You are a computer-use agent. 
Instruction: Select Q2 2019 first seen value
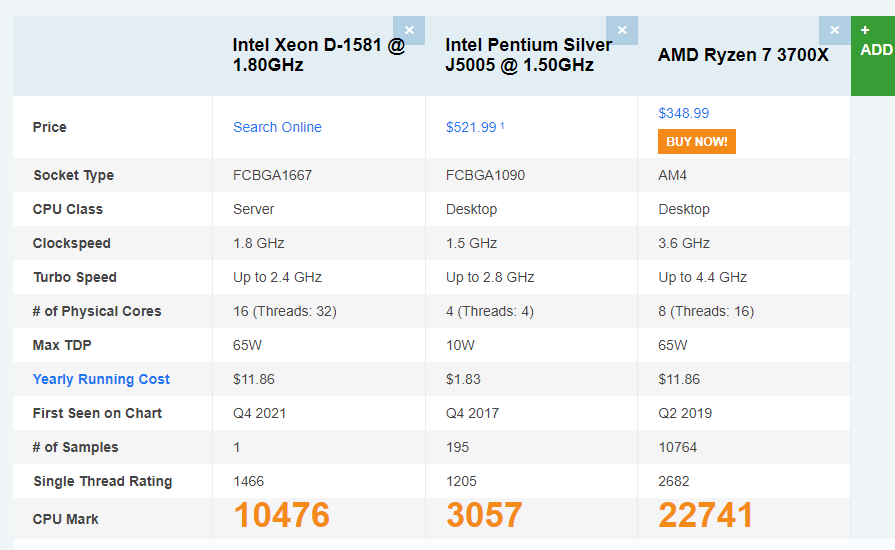coord(685,413)
